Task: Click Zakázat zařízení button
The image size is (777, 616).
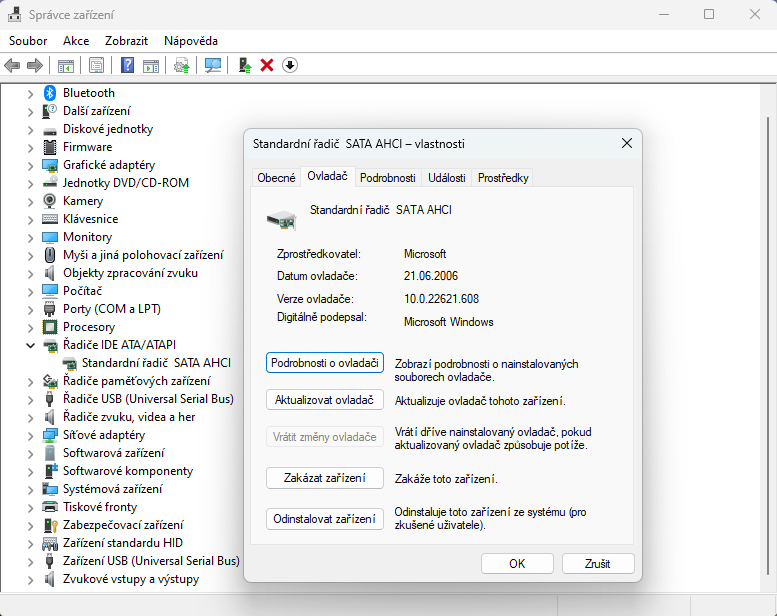Action: pos(325,478)
